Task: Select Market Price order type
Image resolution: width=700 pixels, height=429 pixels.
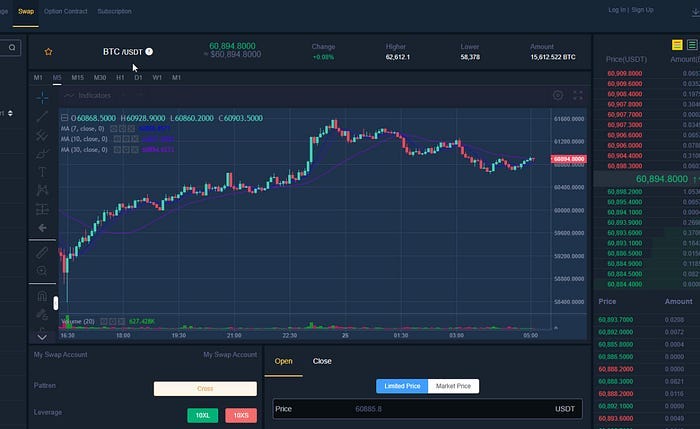Action: 453,386
